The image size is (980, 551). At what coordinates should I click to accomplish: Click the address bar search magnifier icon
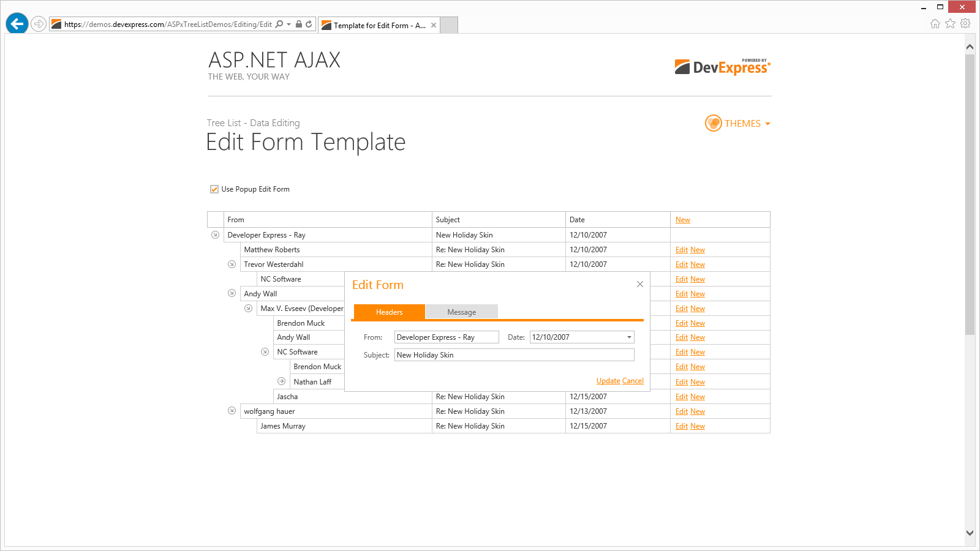tap(279, 24)
